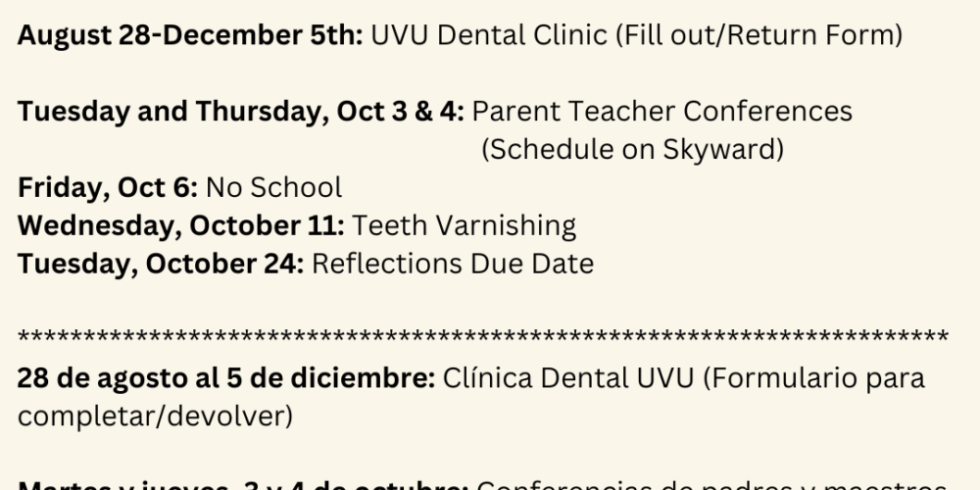Click 'Parent Teacher Conferences' text
This screenshot has width=980, height=490.
coord(661,112)
